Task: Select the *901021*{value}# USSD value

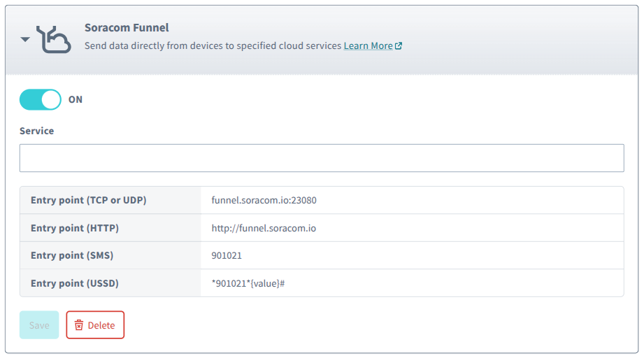Action: 248,283
